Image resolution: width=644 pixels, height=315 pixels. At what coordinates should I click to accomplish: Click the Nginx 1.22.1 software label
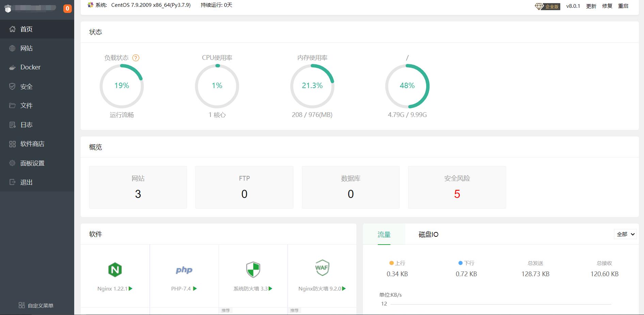coord(112,288)
